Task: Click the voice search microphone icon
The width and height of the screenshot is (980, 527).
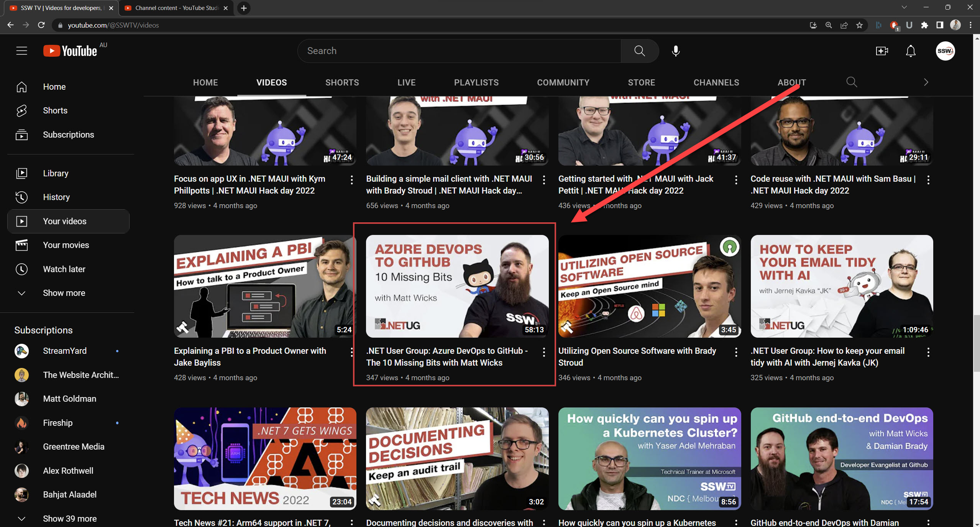Action: pyautogui.click(x=676, y=51)
